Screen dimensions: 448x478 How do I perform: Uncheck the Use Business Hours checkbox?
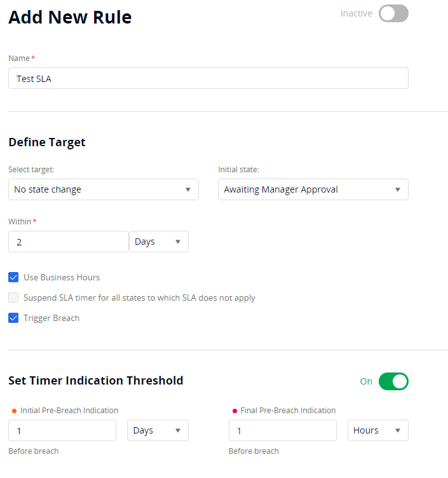click(13, 277)
